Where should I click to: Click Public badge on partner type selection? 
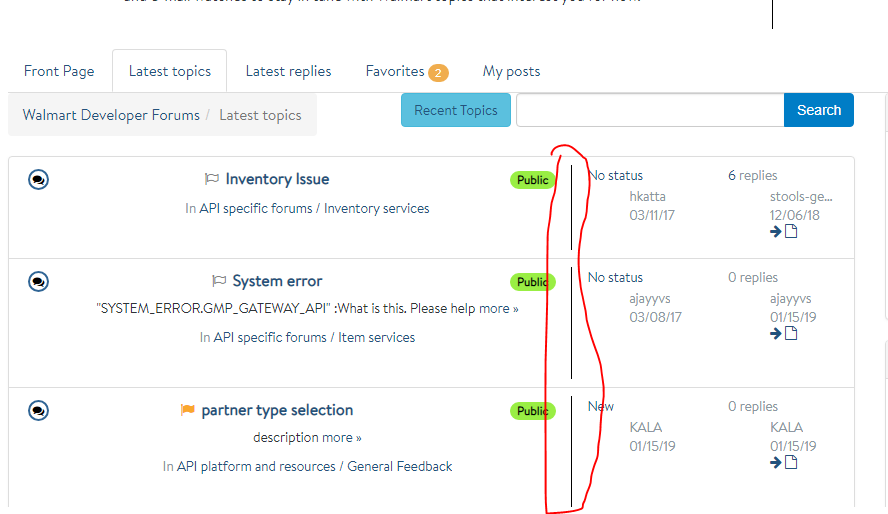coord(532,411)
